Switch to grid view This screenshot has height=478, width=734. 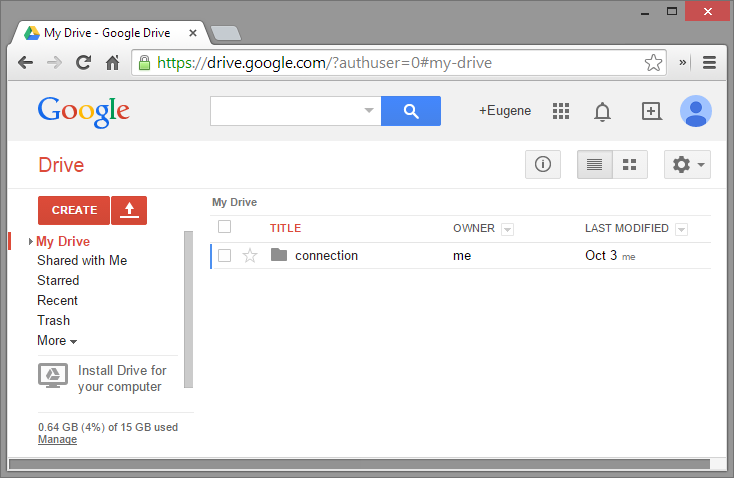click(x=630, y=164)
